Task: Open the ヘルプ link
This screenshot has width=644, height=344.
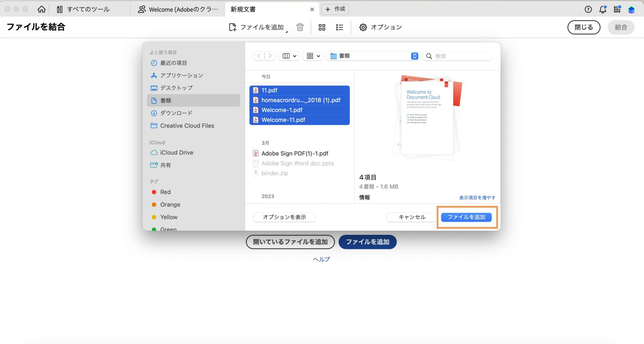Action: pos(321,259)
